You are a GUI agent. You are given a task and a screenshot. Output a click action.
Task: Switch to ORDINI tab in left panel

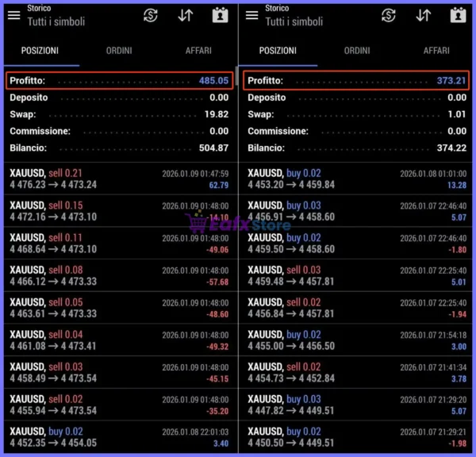119,51
